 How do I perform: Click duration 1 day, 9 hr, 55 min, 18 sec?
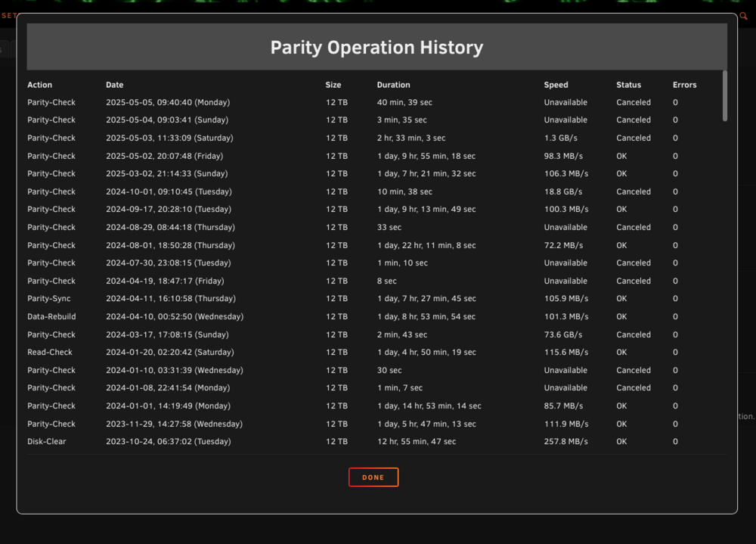pyautogui.click(x=426, y=156)
